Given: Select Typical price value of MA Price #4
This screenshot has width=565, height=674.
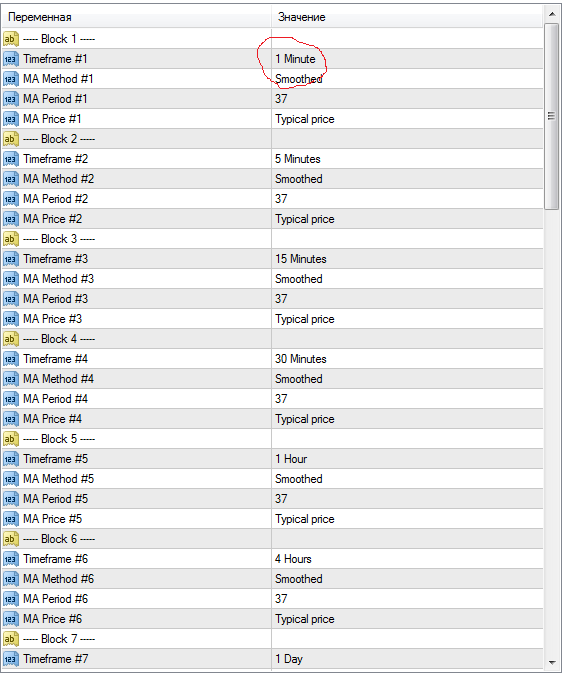Looking at the screenshot, I should (x=305, y=419).
